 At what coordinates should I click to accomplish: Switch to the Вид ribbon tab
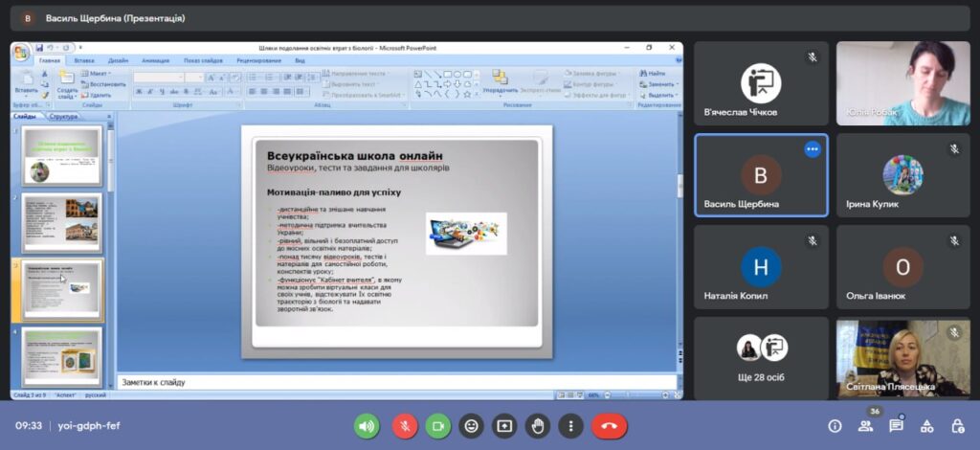[300, 60]
